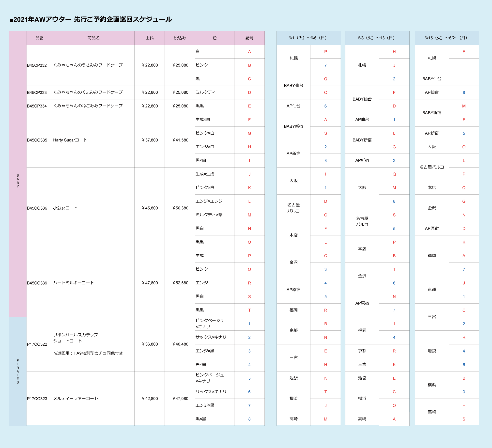
Task: Select product code 'P17CO323'
Action: click(37, 399)
